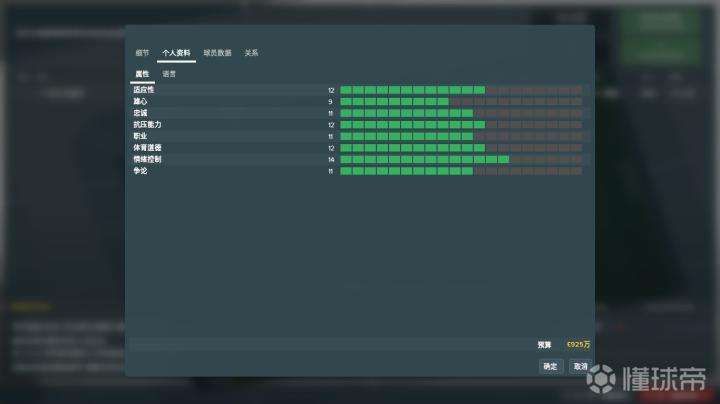Click the 预算 amount €925万
The image size is (720, 404).
click(579, 344)
